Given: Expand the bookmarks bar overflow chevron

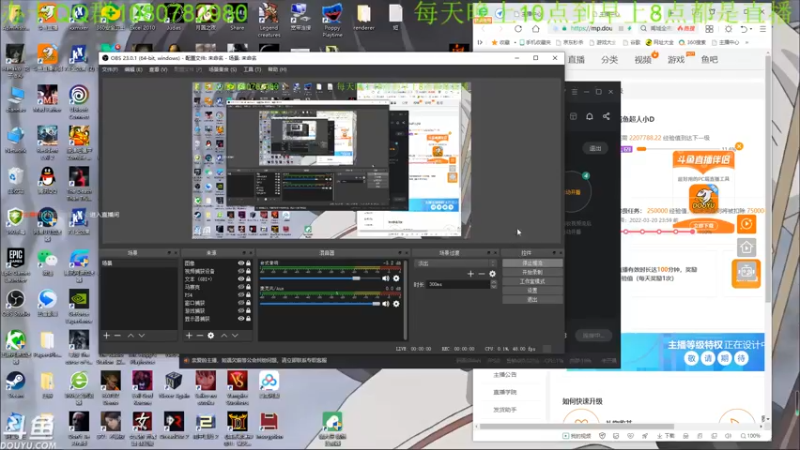Looking at the screenshot, I should (x=746, y=42).
